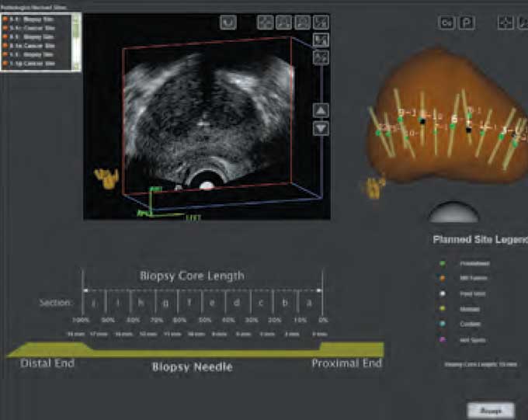Select section e of the biopsy core
The width and height of the screenshot is (528, 420).
(x=212, y=303)
